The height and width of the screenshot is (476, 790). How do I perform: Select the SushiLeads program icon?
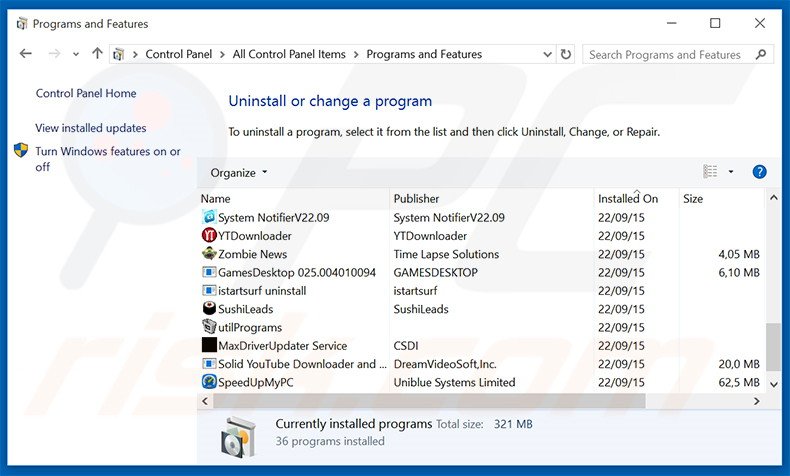pyautogui.click(x=209, y=308)
